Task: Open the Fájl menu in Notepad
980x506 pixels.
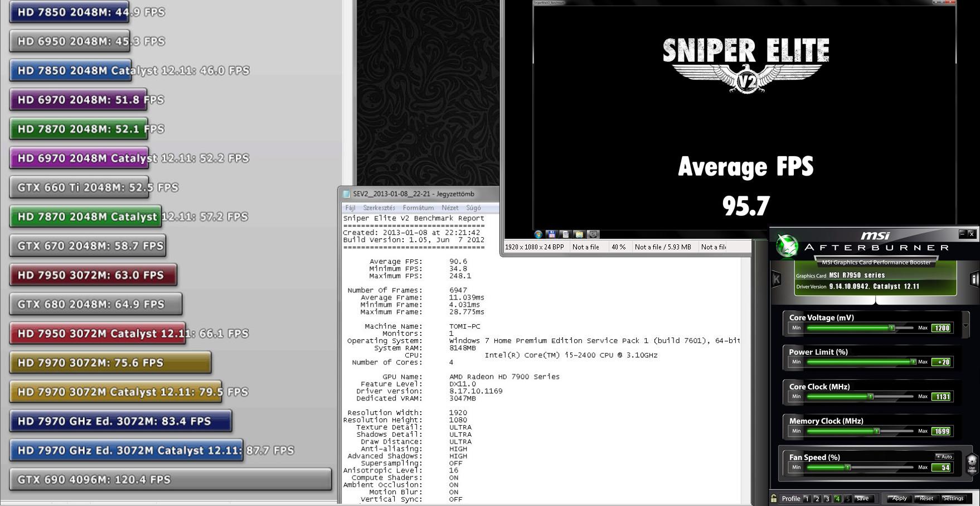Action: [350, 208]
